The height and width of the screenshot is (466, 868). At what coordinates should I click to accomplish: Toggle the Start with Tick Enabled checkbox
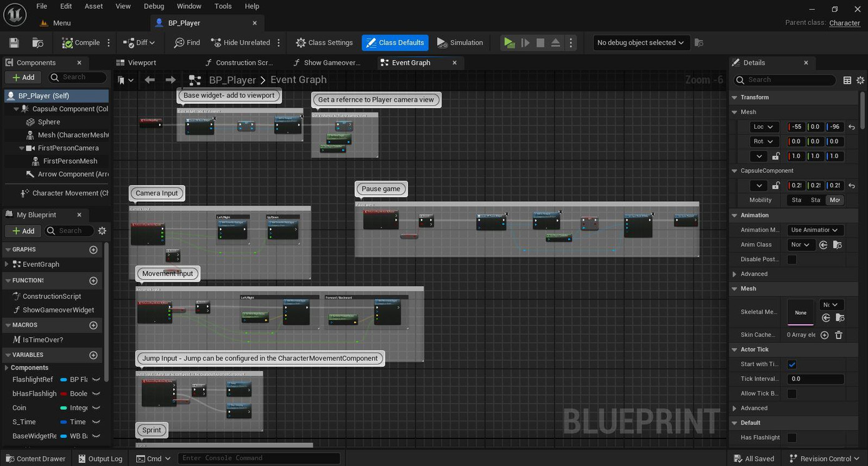pyautogui.click(x=792, y=364)
